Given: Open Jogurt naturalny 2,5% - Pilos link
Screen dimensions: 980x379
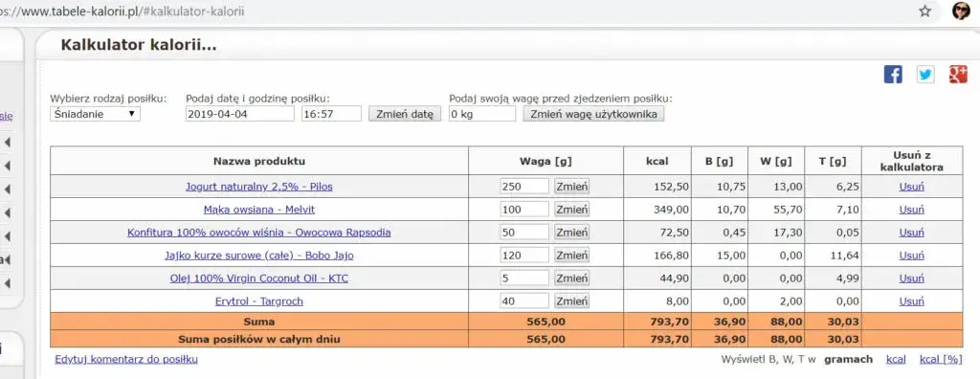Looking at the screenshot, I should [x=258, y=187].
